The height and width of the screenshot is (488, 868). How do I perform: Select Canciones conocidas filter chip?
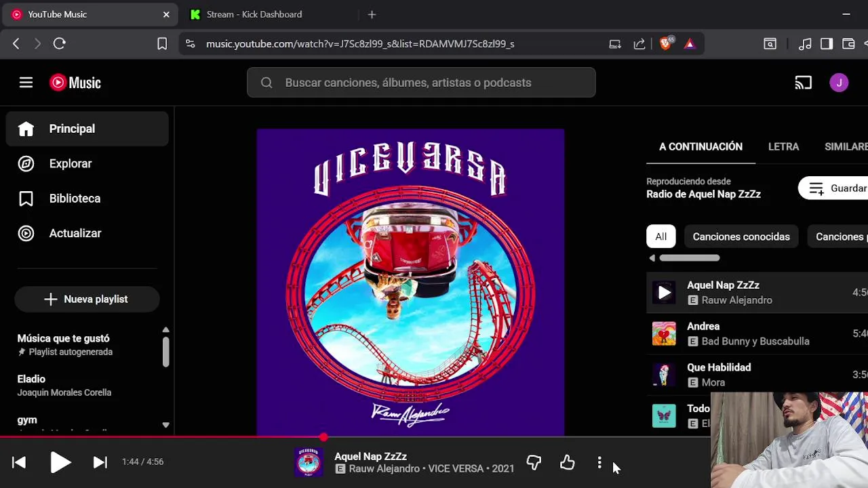pos(741,237)
